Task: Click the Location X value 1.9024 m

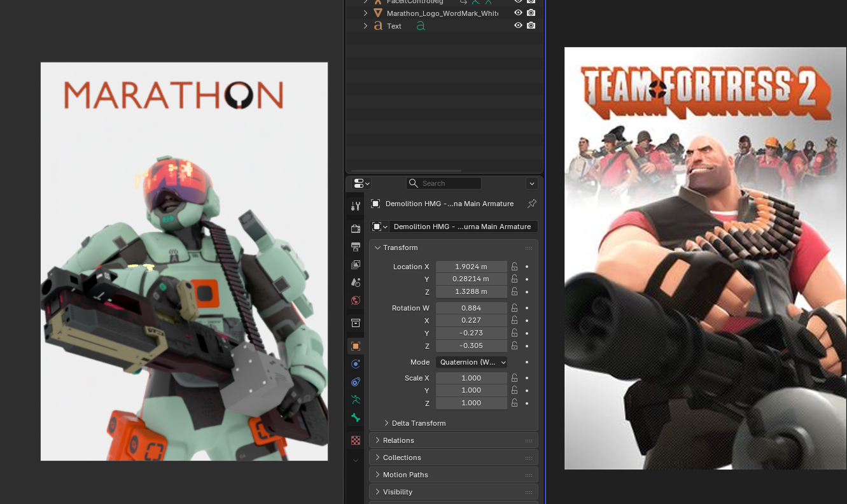Action: (472, 267)
